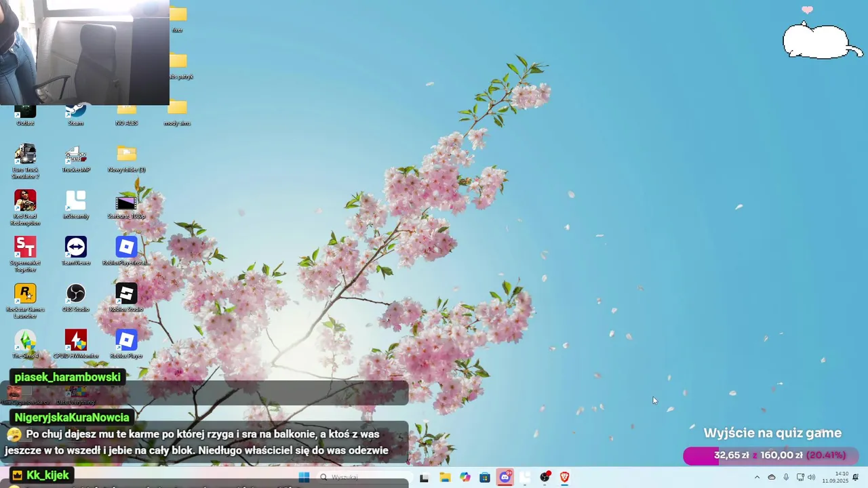Open network settings from the tray icon
Screen dimensions: 868x488
[800, 477]
